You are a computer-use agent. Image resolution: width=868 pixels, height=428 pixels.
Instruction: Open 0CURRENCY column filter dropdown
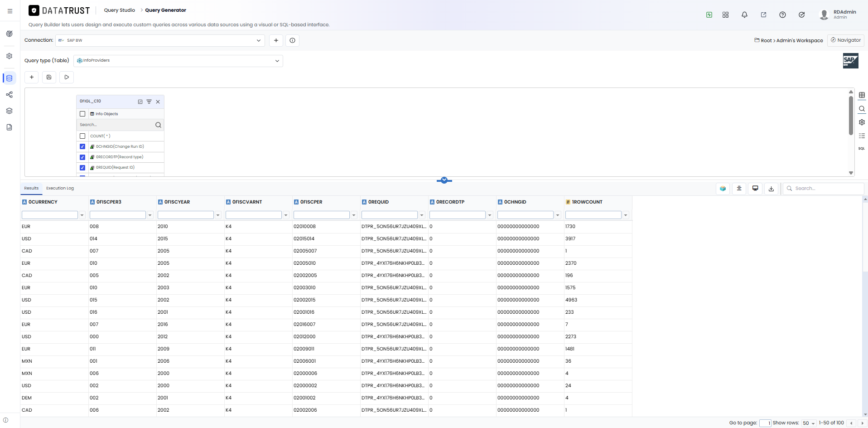(82, 215)
